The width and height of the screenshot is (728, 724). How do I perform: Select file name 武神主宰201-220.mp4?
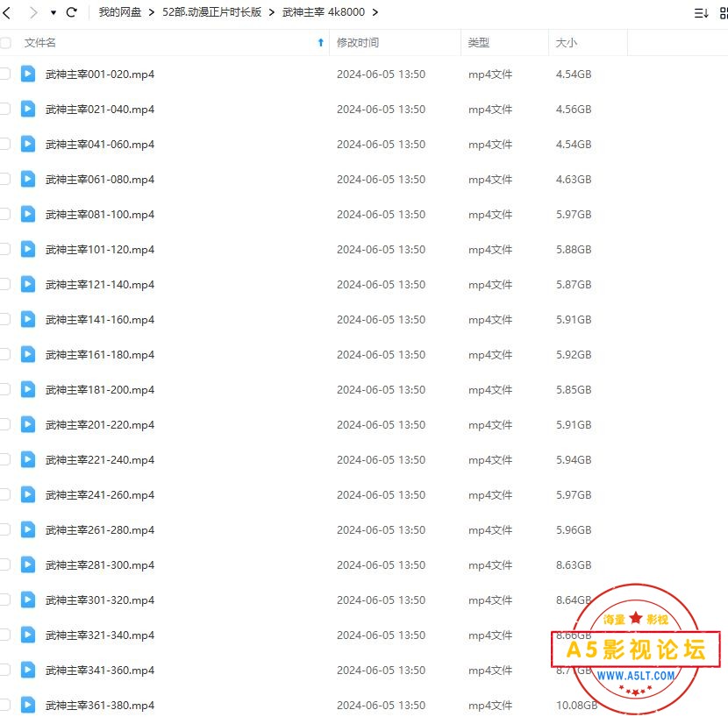100,424
